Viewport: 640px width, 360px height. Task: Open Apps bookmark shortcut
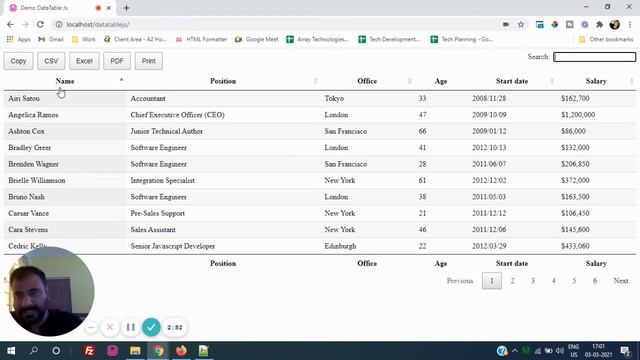18,39
